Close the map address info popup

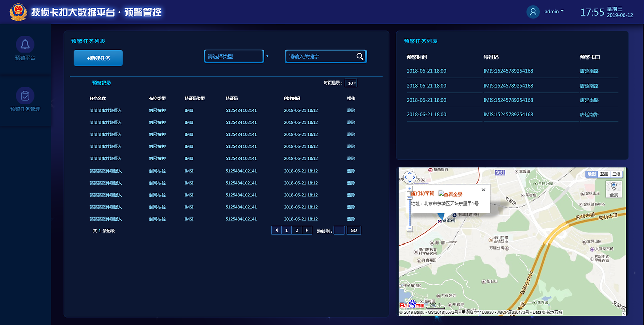484,190
